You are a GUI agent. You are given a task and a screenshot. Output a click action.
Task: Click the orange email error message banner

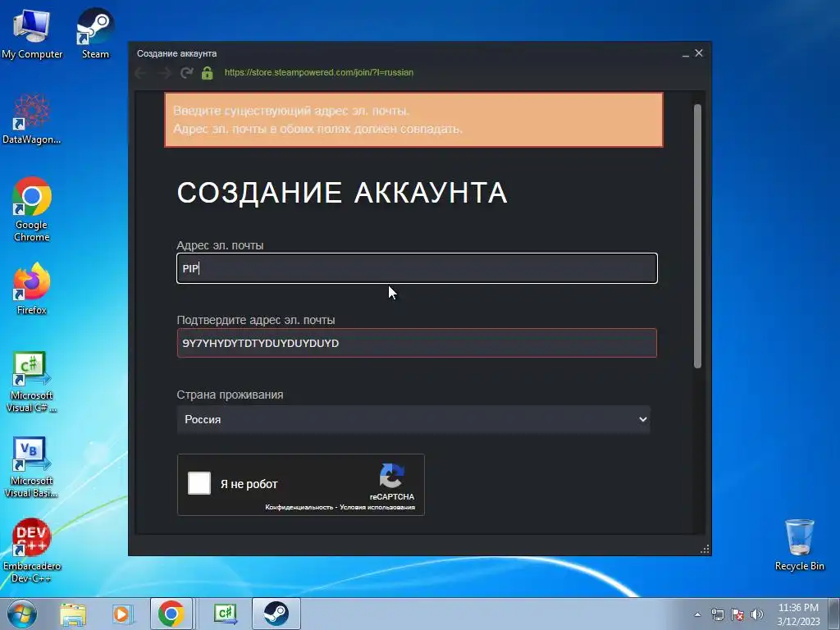(x=413, y=120)
